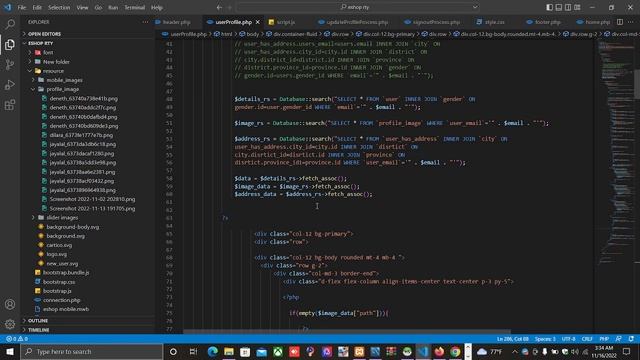Close the userProfile.php tab
This screenshot has height=360, width=640.
pos(258,22)
